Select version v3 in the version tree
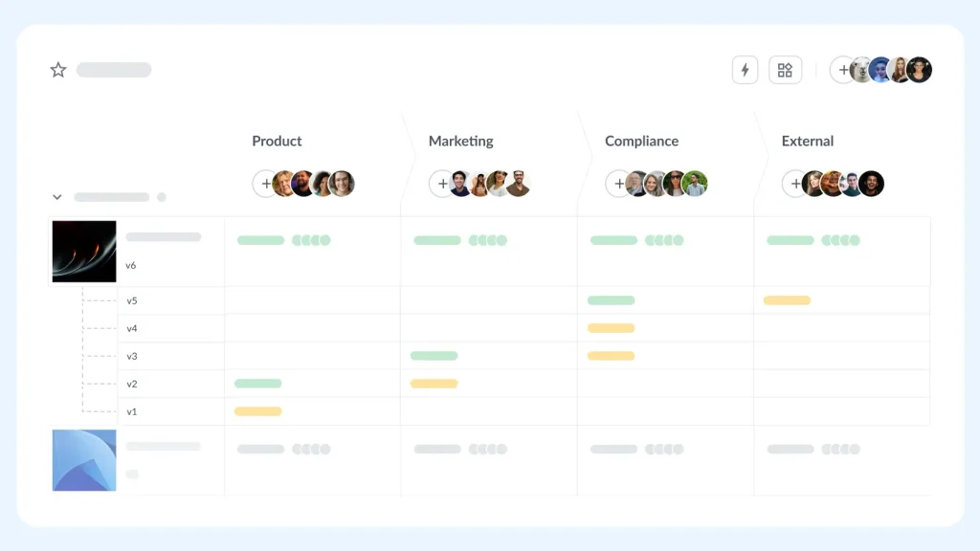 (132, 356)
